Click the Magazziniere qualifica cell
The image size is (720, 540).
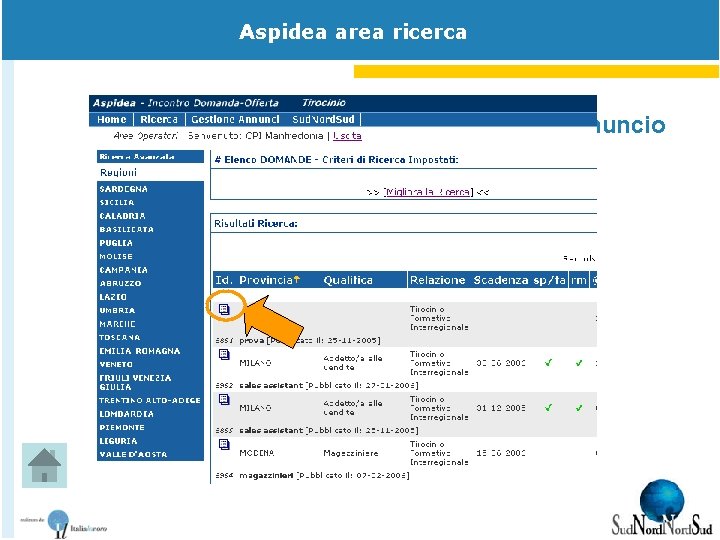click(x=351, y=453)
